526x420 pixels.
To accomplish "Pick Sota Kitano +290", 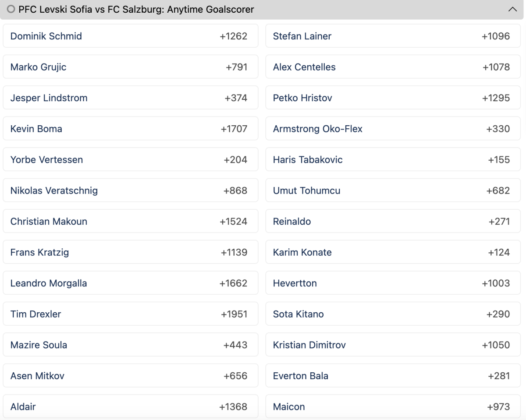I will click(x=393, y=314).
